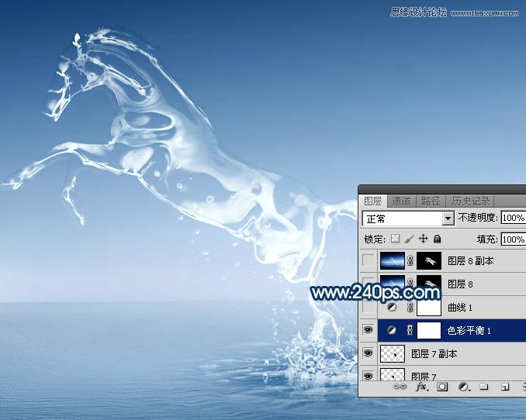This screenshot has height=420, width=526.
Task: Open the fx layer style menu
Action: click(x=422, y=386)
